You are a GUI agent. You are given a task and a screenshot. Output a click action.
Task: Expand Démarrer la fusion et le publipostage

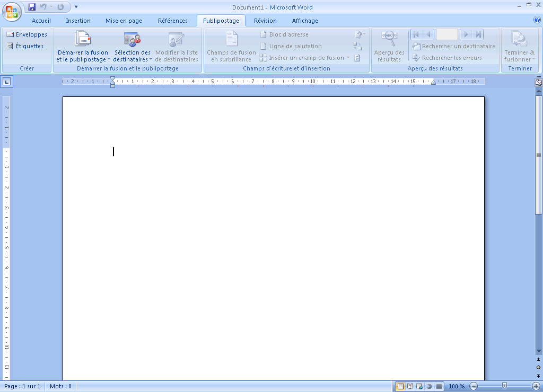pos(83,56)
